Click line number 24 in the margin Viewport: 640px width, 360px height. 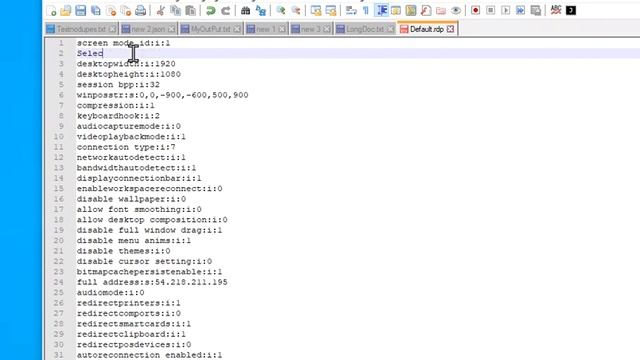pos(59,282)
